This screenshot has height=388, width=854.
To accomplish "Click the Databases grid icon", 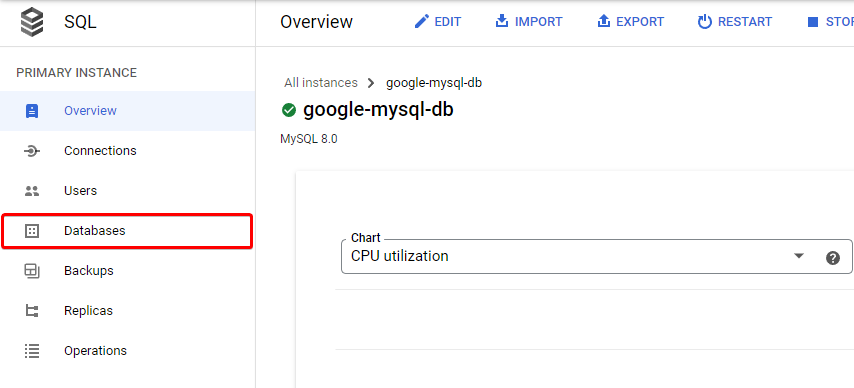I will coord(32,231).
